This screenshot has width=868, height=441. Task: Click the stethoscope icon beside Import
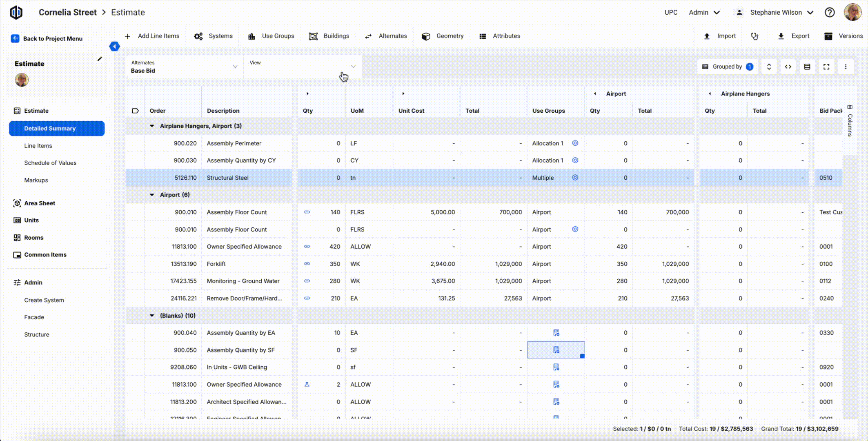(x=754, y=36)
